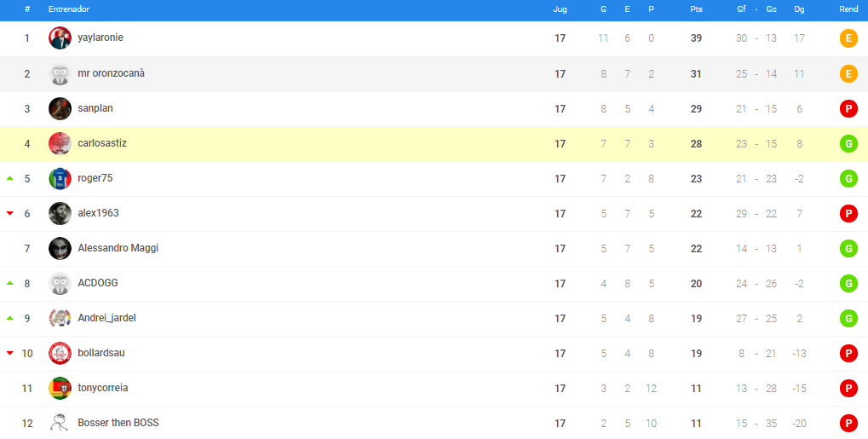Select alex1963's black-and-white avatar
The image size is (868, 439).
60,213
